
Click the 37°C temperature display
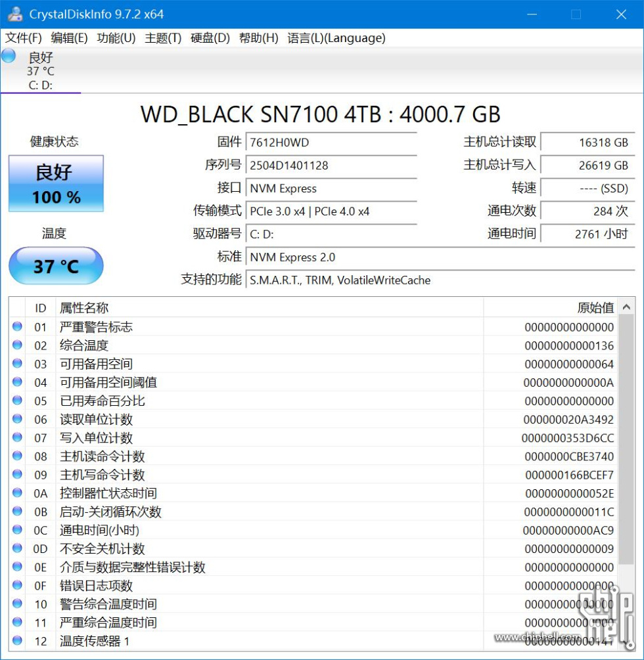coord(55,265)
